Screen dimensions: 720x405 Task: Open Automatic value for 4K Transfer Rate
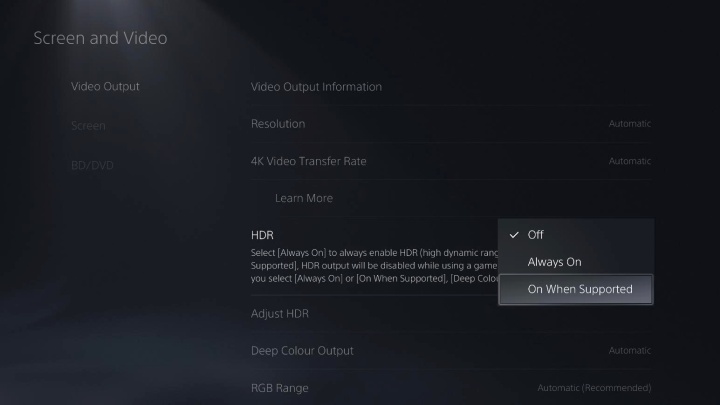tap(630, 161)
